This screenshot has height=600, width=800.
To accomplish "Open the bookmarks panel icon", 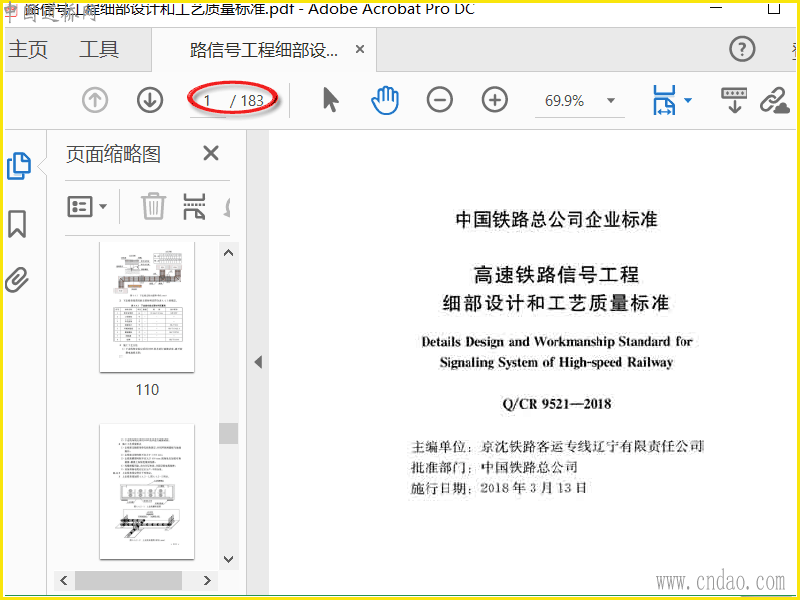I will [17, 224].
